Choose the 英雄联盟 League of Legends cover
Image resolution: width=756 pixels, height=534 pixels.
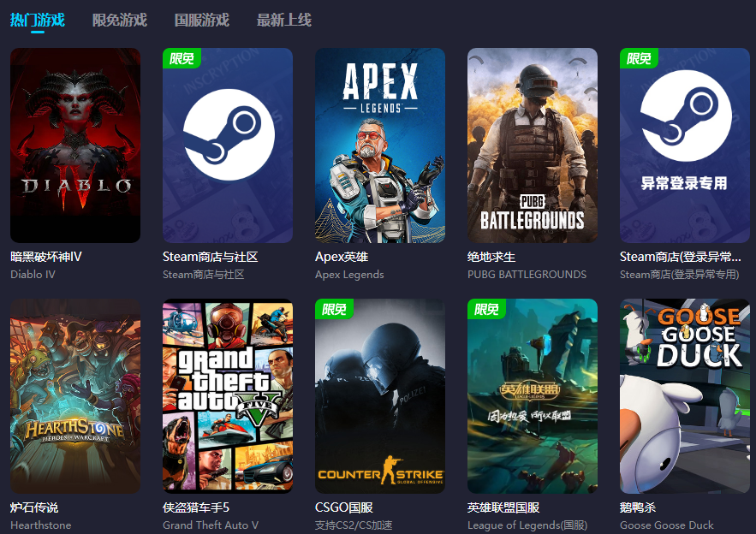pyautogui.click(x=533, y=396)
